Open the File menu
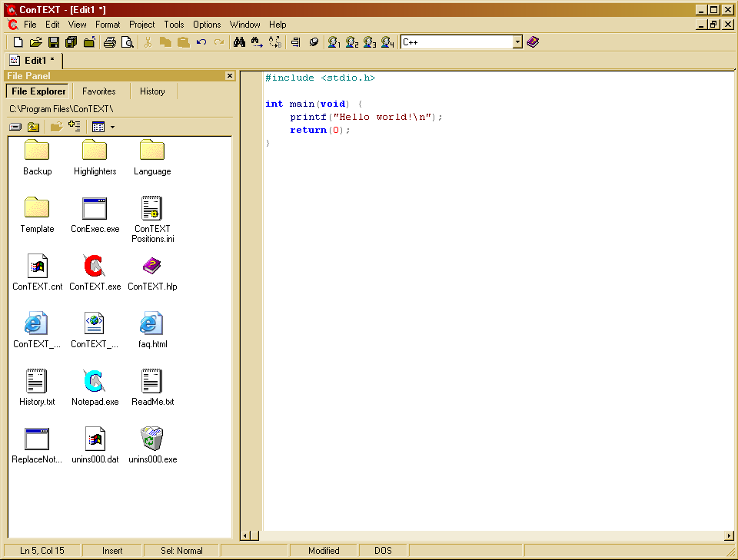 tap(30, 25)
